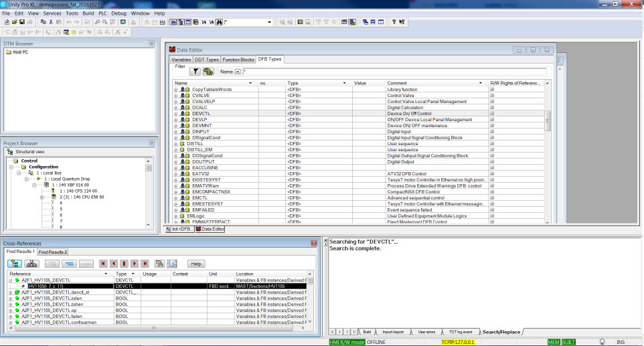This screenshot has width=644, height=346.
Task: Switch to the DDT Types tab
Action: (x=207, y=60)
